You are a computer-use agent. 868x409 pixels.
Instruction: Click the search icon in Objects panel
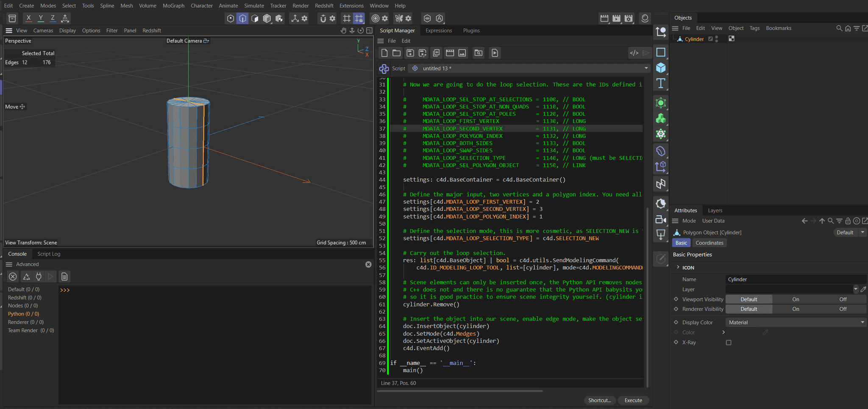click(x=839, y=28)
